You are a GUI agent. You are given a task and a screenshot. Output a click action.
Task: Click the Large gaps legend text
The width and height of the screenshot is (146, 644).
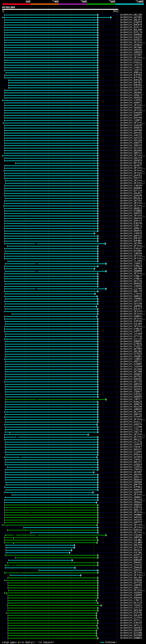28,642
